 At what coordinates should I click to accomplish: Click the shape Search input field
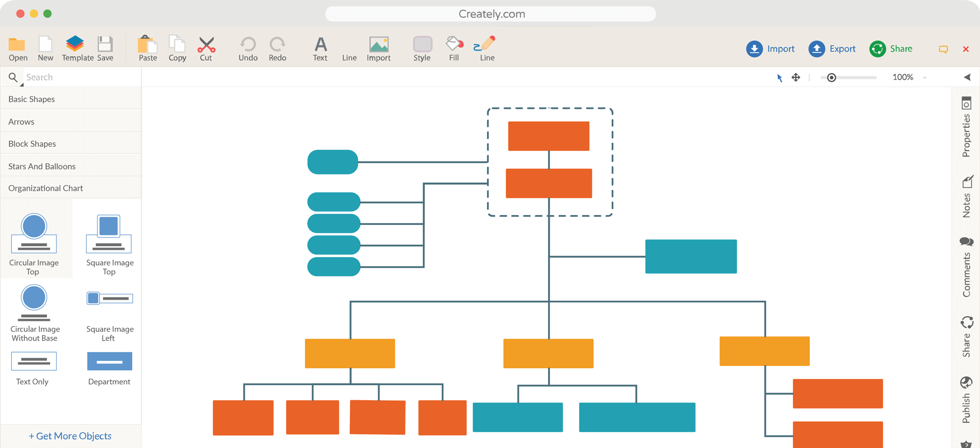click(80, 77)
